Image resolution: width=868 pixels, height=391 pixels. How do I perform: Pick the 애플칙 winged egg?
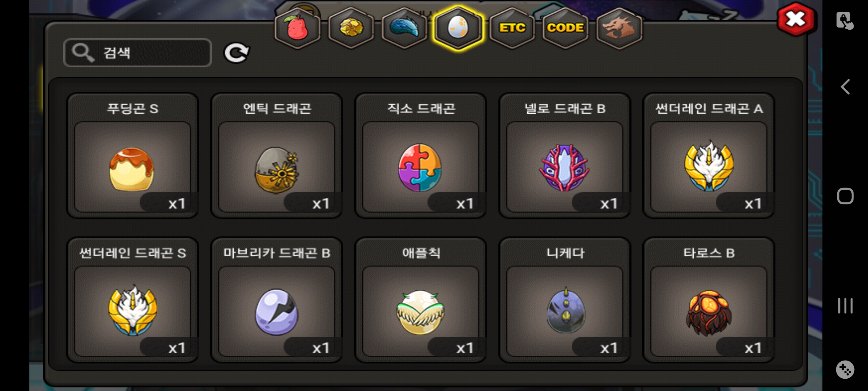click(x=421, y=300)
